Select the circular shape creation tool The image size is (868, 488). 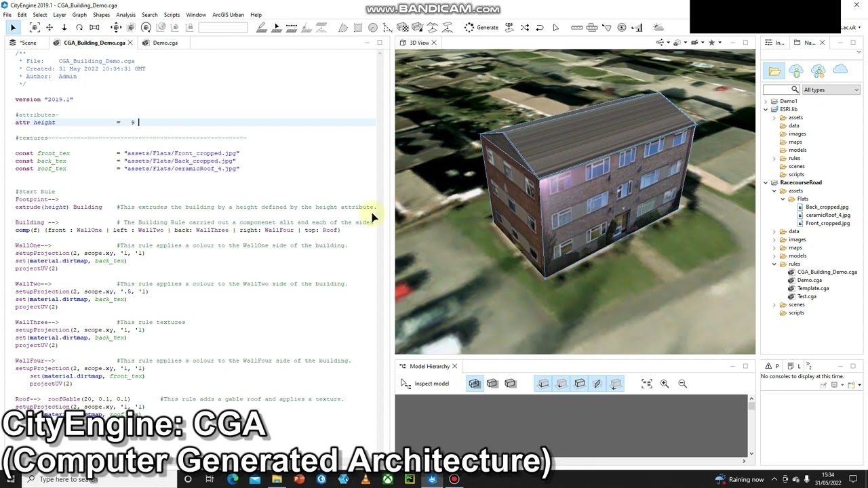[x=373, y=27]
